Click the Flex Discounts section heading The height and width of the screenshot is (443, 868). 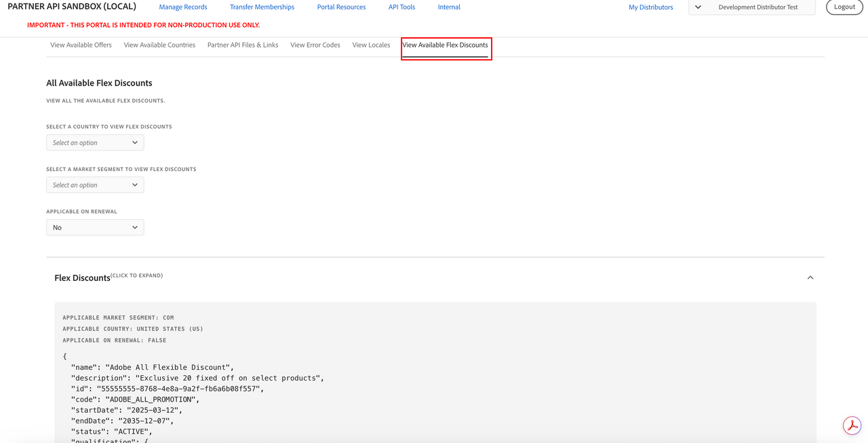coord(82,278)
